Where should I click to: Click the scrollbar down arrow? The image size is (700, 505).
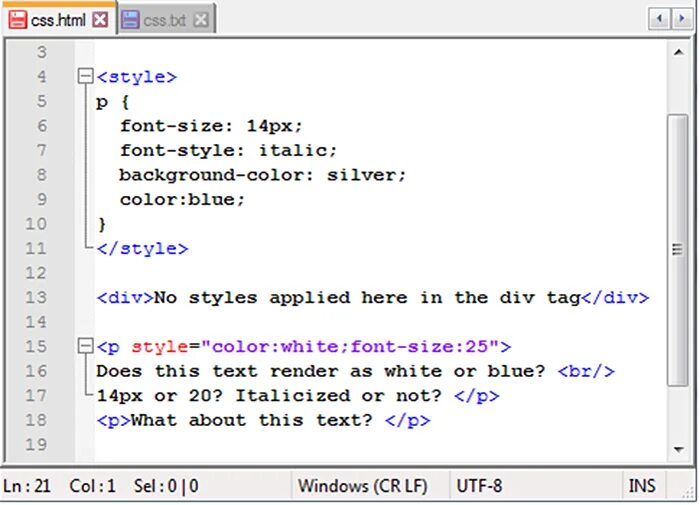click(679, 449)
